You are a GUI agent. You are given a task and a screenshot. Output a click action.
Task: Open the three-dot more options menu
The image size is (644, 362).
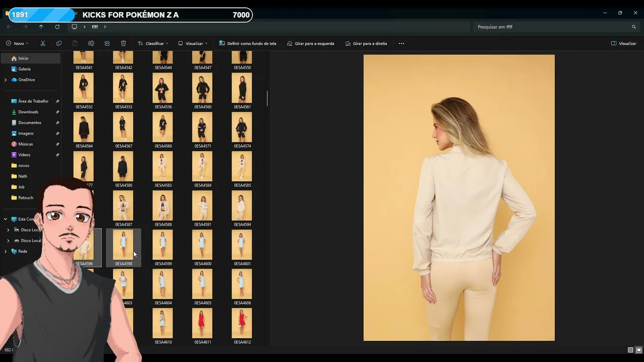(401, 43)
